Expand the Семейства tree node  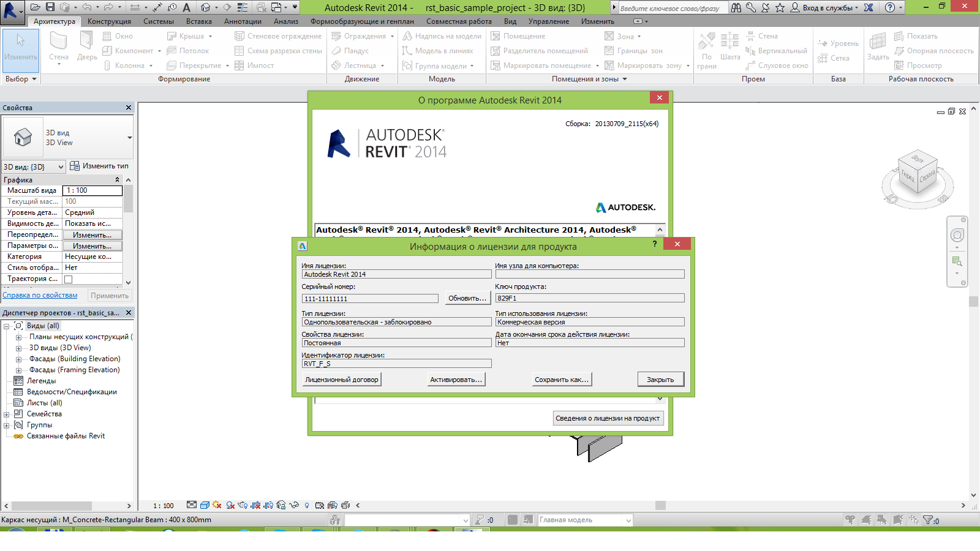(x=7, y=414)
